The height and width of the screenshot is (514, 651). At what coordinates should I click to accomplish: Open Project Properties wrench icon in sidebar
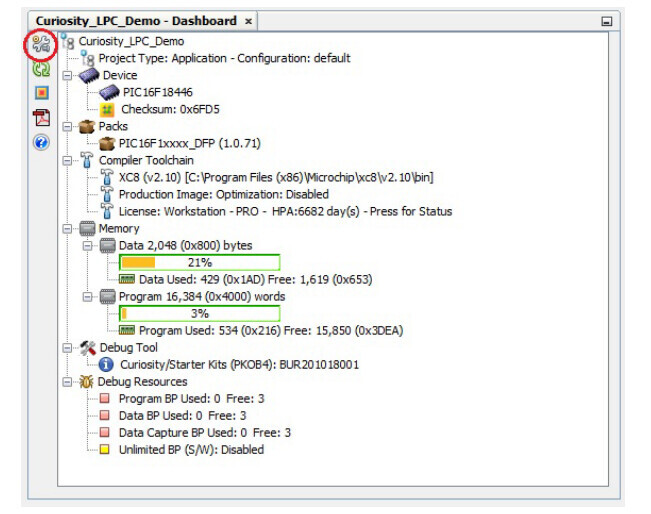click(x=41, y=44)
